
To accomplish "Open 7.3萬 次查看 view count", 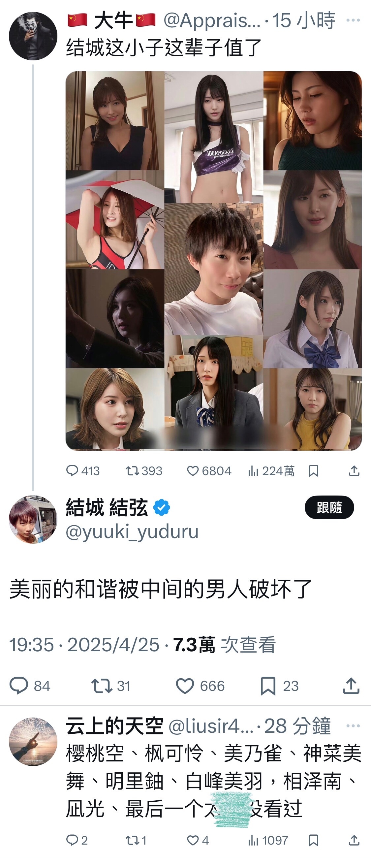I will [225, 645].
